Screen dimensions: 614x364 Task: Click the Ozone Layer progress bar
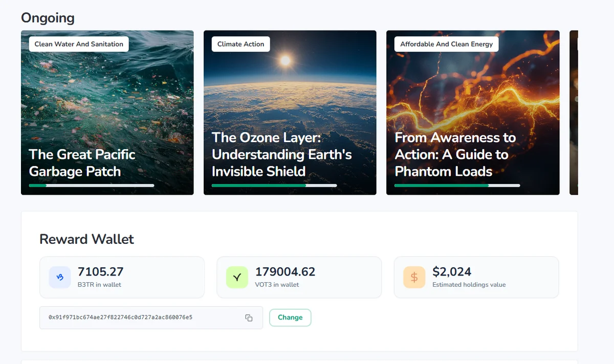point(274,186)
